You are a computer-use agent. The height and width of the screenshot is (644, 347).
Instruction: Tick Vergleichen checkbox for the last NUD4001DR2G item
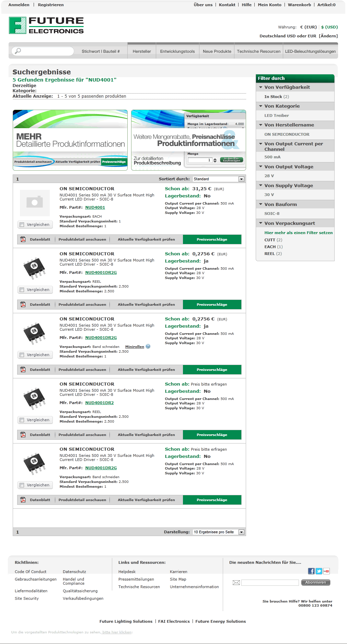(22, 485)
